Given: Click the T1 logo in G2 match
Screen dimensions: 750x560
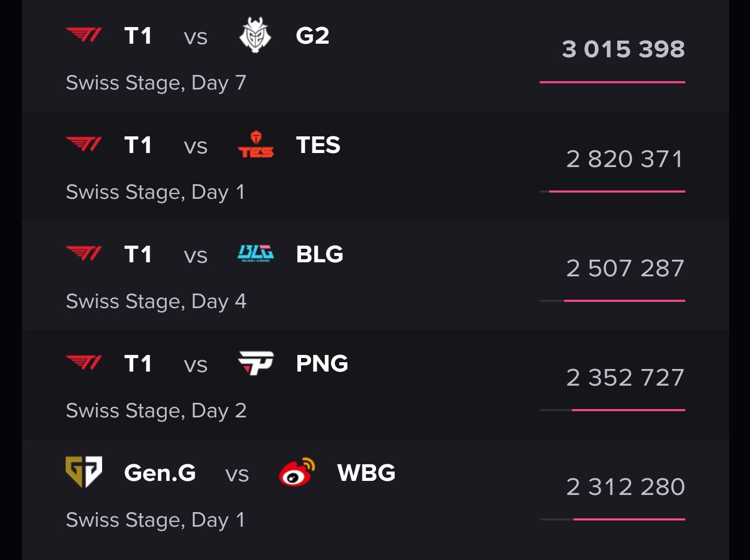Looking at the screenshot, I should point(84,35).
